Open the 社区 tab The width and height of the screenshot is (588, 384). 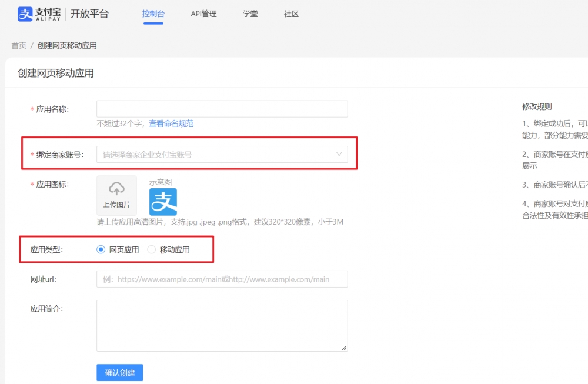[291, 14]
